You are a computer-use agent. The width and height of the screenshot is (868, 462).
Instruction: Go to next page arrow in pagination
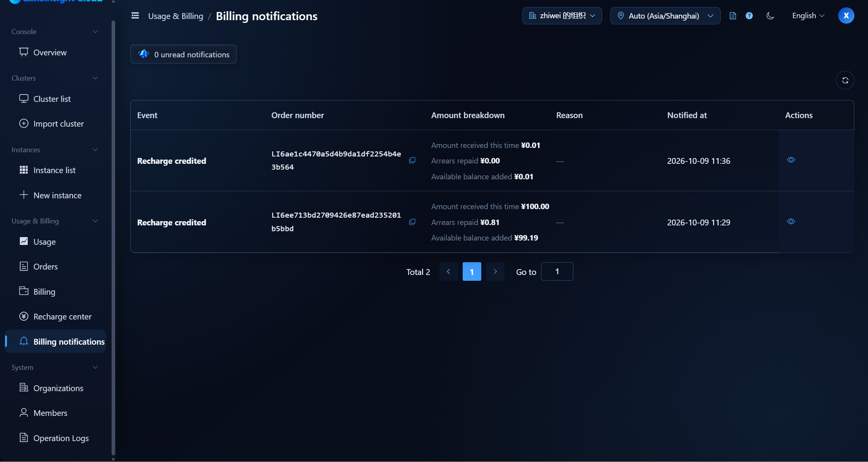pyautogui.click(x=495, y=271)
